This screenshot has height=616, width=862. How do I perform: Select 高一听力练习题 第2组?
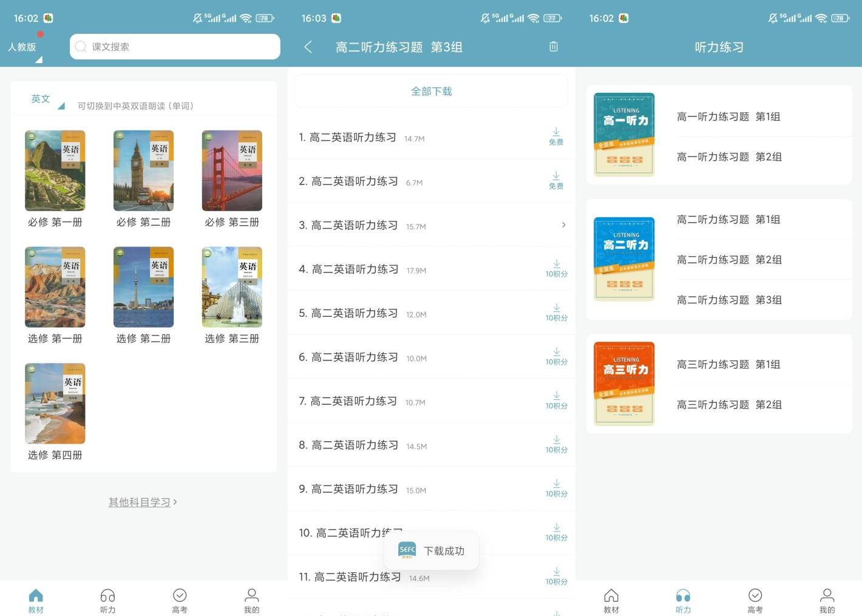pyautogui.click(x=729, y=157)
